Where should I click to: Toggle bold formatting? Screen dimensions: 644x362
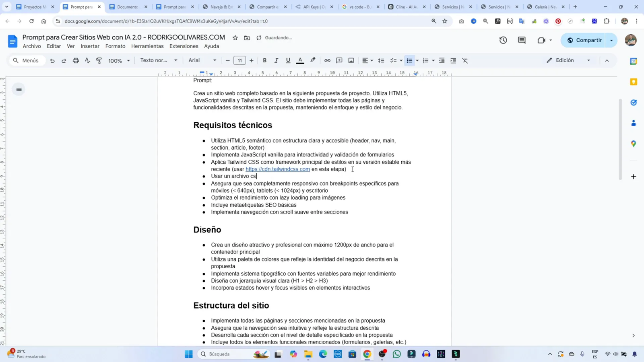tap(264, 60)
